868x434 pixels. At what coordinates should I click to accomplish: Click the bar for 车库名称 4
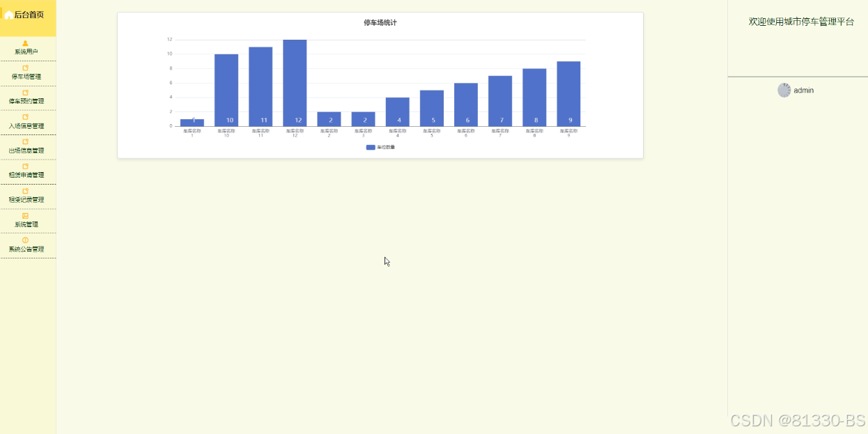(x=397, y=111)
